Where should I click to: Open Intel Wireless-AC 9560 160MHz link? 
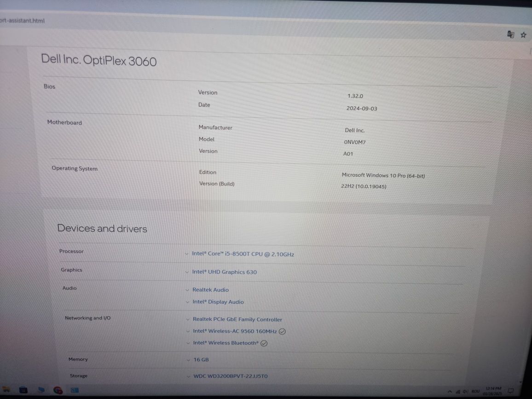tap(235, 331)
